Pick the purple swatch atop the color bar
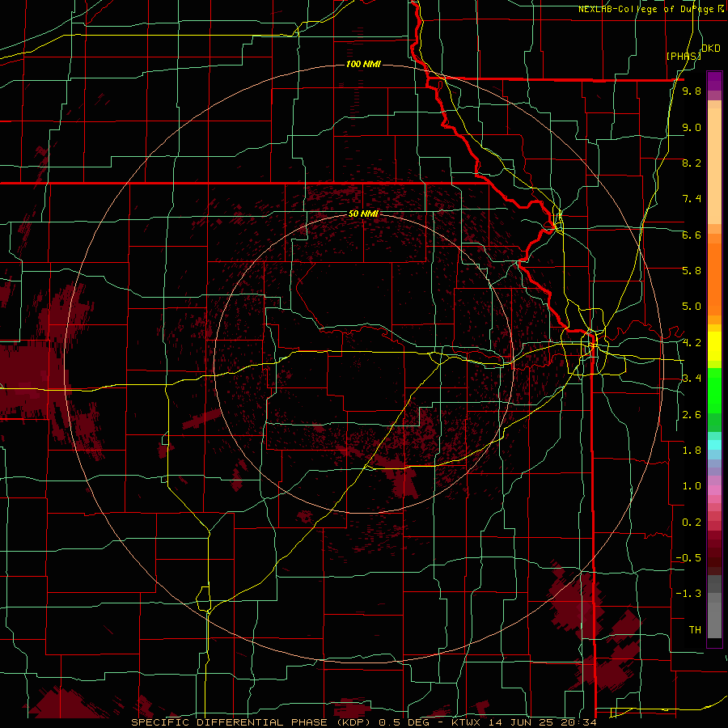Viewport: 728px width, 728px height. point(714,81)
